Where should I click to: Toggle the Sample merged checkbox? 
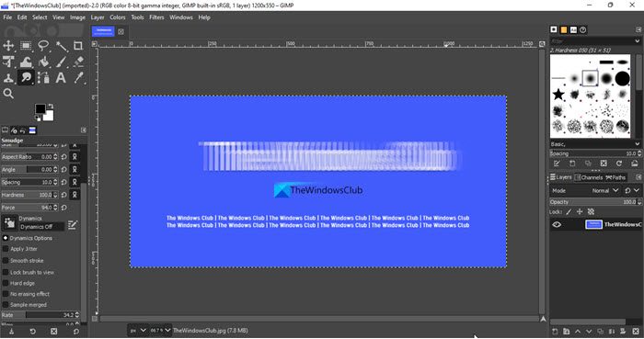(6, 305)
